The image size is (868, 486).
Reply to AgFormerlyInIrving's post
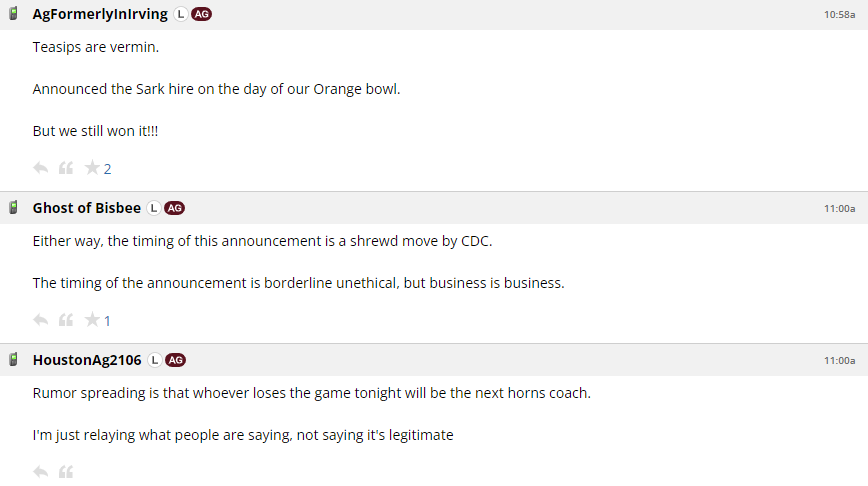(x=41, y=168)
